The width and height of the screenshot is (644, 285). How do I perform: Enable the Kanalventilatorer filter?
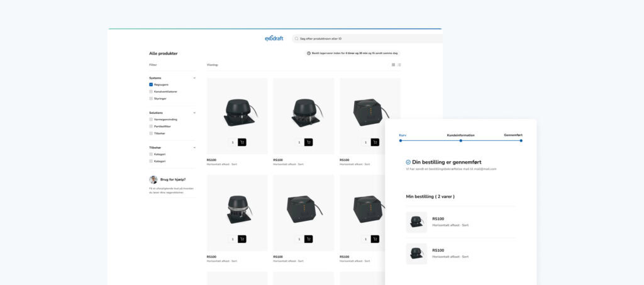[151, 91]
